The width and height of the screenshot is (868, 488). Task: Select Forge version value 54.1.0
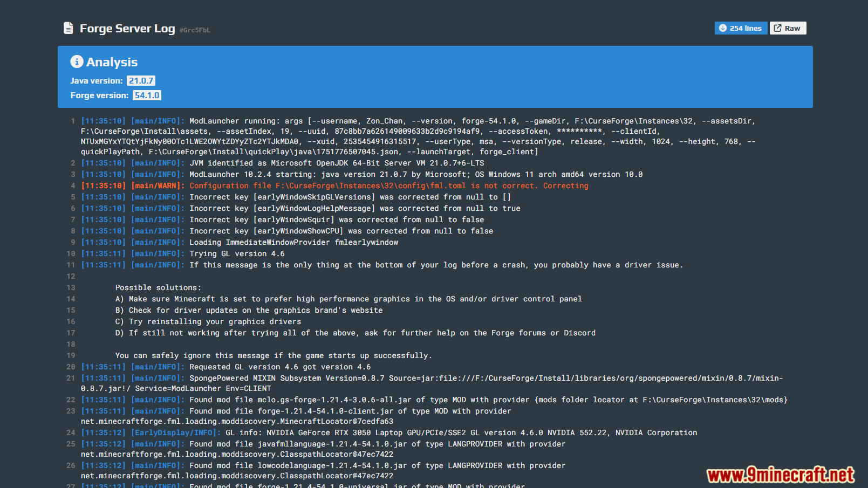pyautogui.click(x=147, y=95)
